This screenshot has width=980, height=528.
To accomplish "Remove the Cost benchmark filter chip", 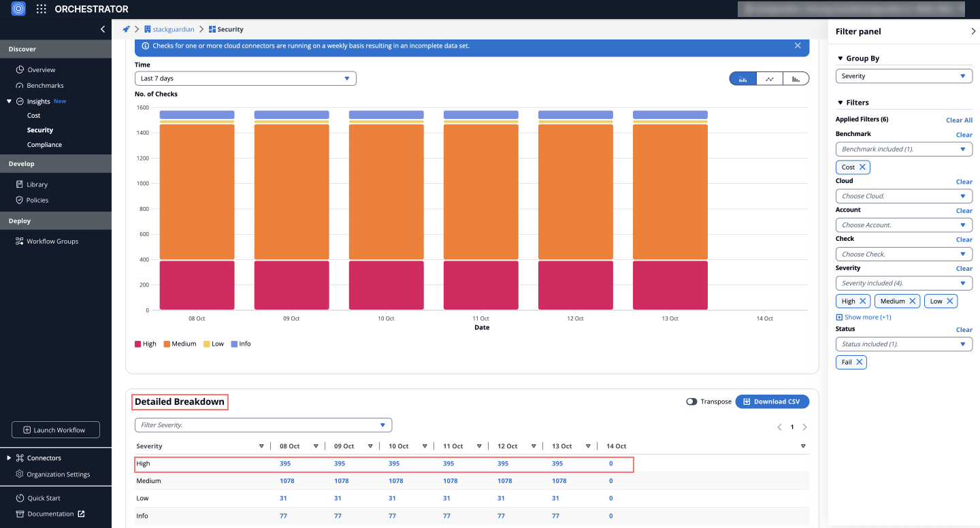I will [862, 167].
